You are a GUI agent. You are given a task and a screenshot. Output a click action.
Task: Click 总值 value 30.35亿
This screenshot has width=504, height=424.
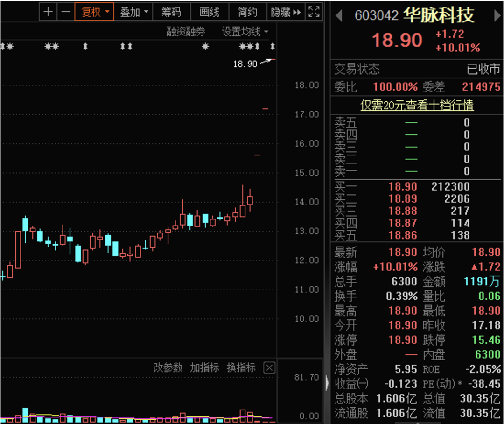[480, 398]
